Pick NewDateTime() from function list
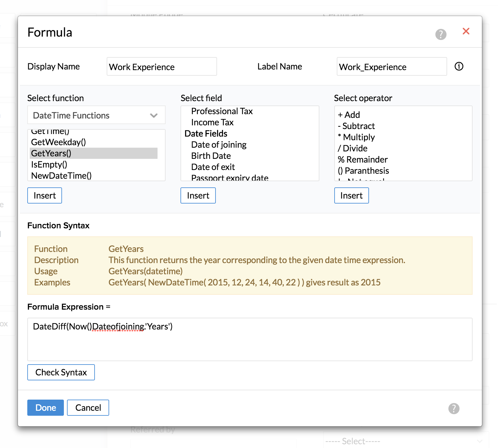 [61, 176]
